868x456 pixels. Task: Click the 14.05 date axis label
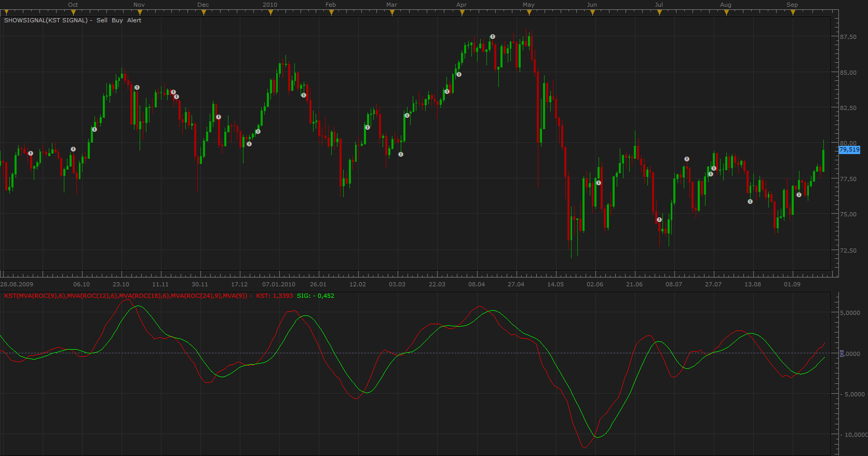[555, 284]
